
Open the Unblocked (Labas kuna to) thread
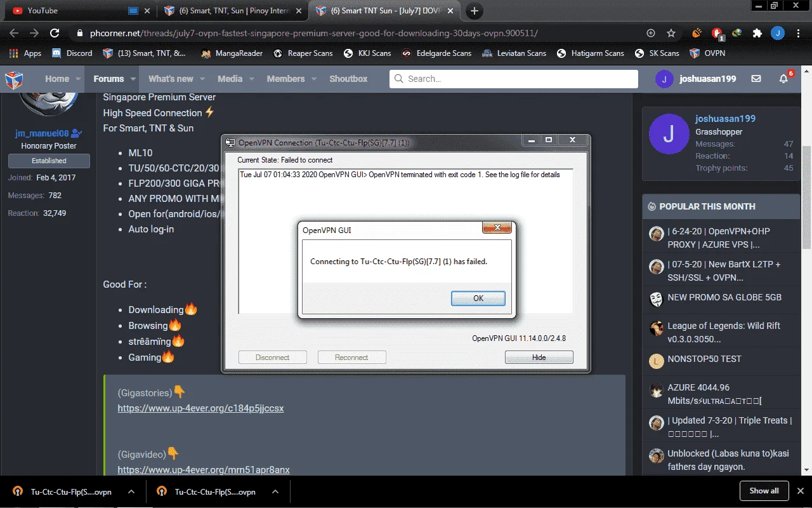click(x=728, y=460)
